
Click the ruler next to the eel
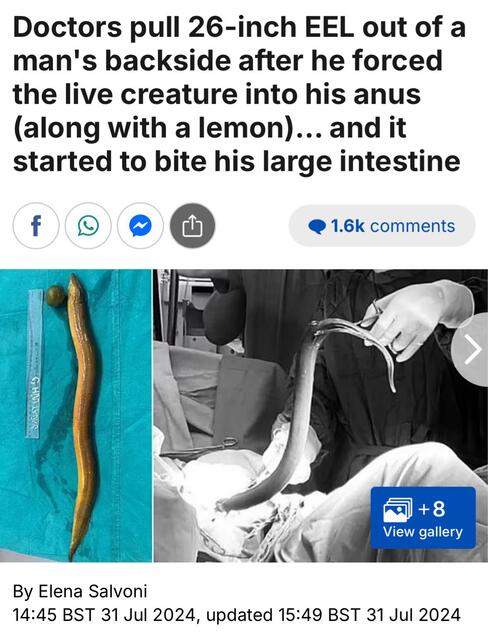[x=35, y=364]
